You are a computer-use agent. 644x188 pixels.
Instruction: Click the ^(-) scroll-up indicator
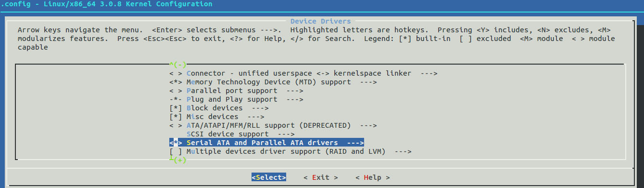(177, 65)
